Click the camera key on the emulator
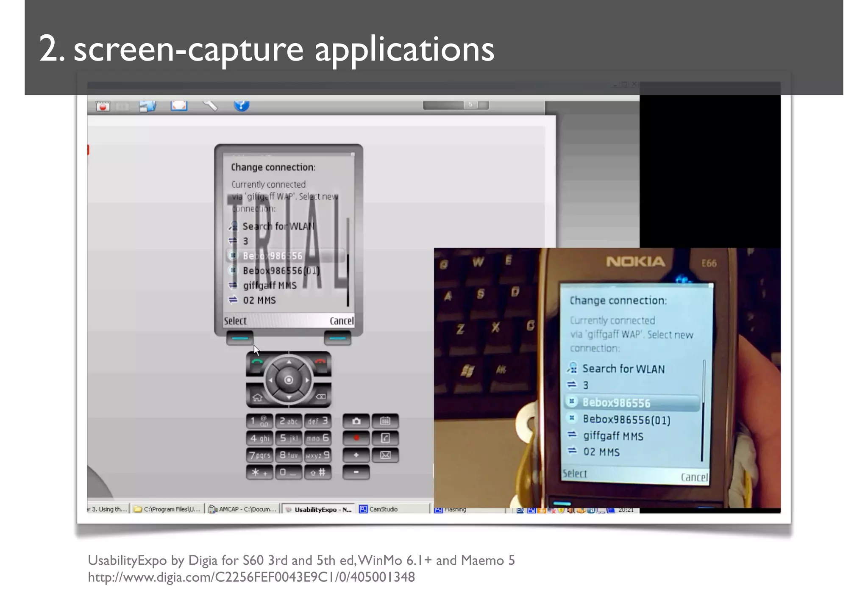Image resolution: width=868 pixels, height=613 pixels. (356, 421)
